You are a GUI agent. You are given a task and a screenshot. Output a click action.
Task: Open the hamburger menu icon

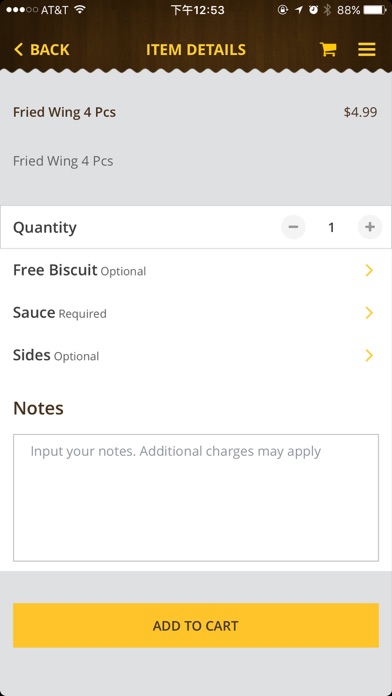point(367,49)
